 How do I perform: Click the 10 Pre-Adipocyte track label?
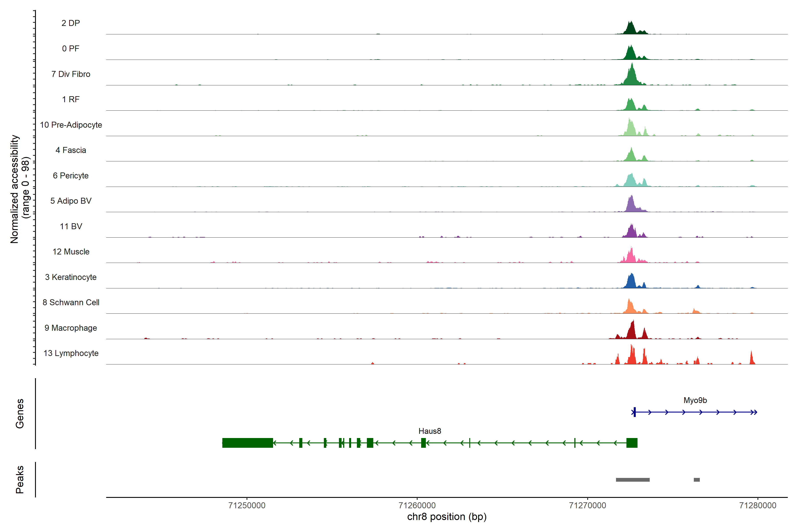pos(70,125)
